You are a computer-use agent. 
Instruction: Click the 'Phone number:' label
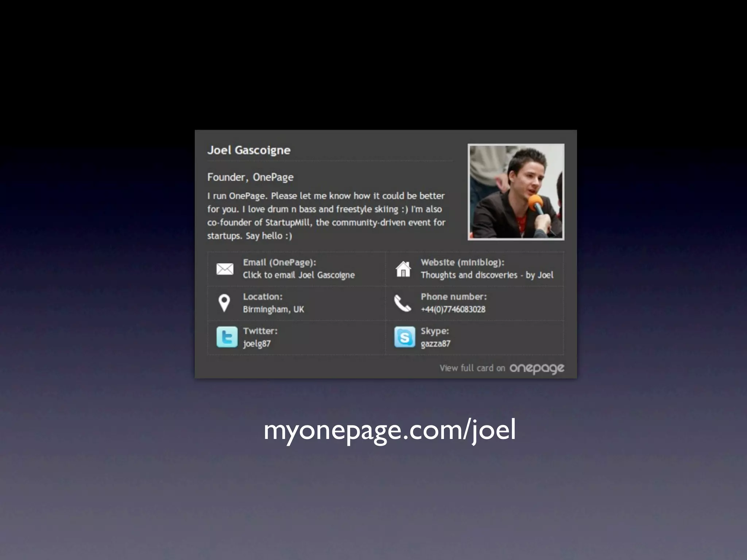click(x=454, y=297)
